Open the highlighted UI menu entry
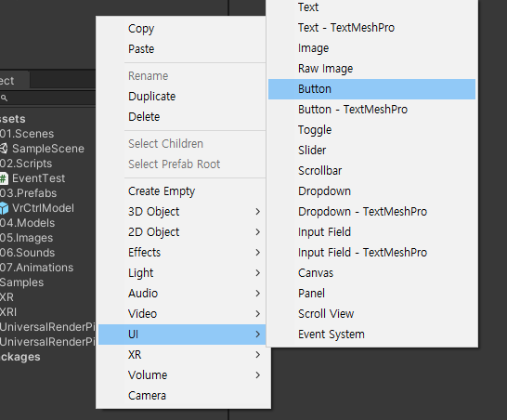 pos(182,335)
